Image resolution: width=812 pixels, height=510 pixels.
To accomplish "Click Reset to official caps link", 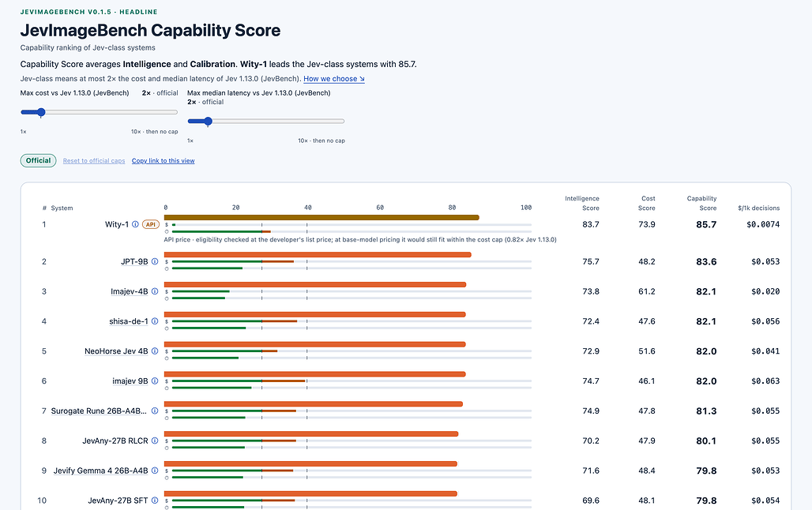I will [x=94, y=161].
